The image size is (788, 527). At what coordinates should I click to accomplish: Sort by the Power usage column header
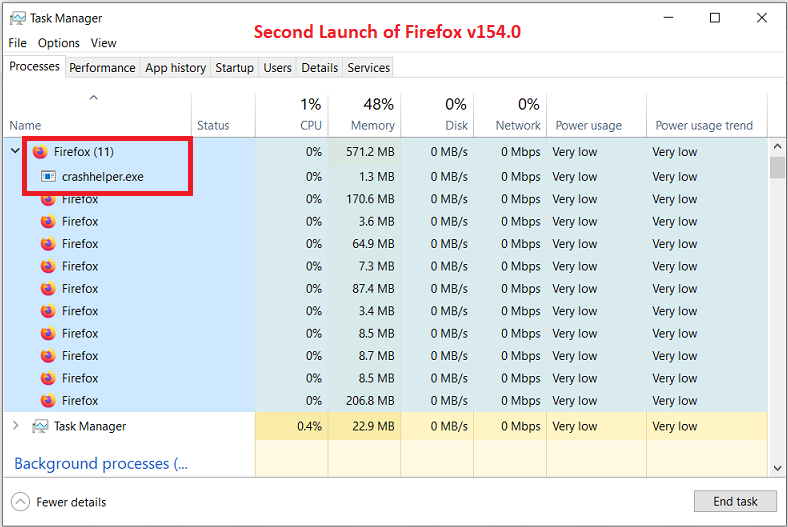pyautogui.click(x=597, y=115)
